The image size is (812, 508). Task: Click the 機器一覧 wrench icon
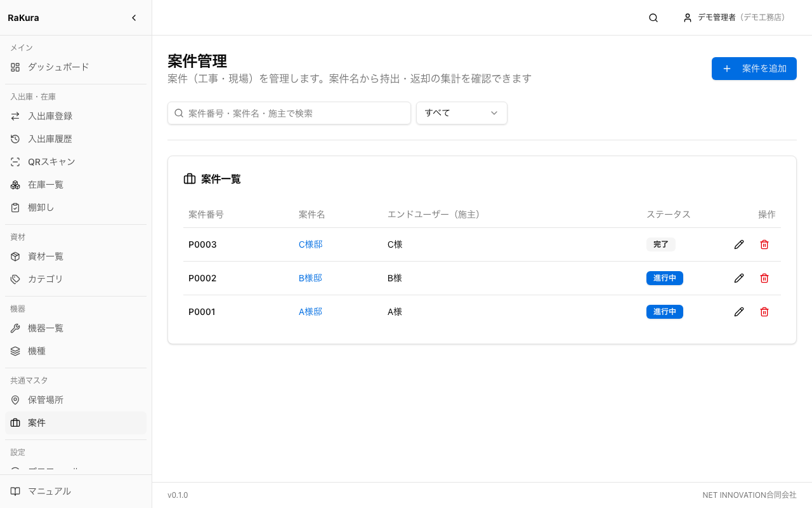click(15, 328)
